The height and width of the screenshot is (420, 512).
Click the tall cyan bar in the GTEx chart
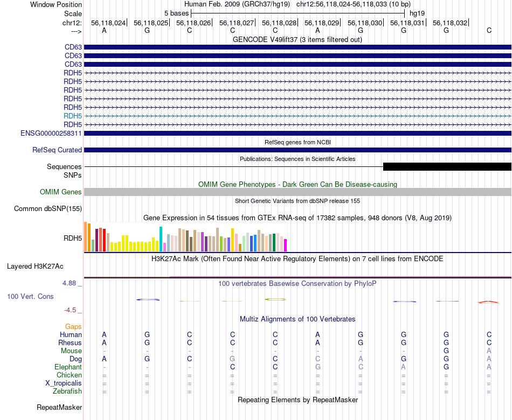(161, 239)
